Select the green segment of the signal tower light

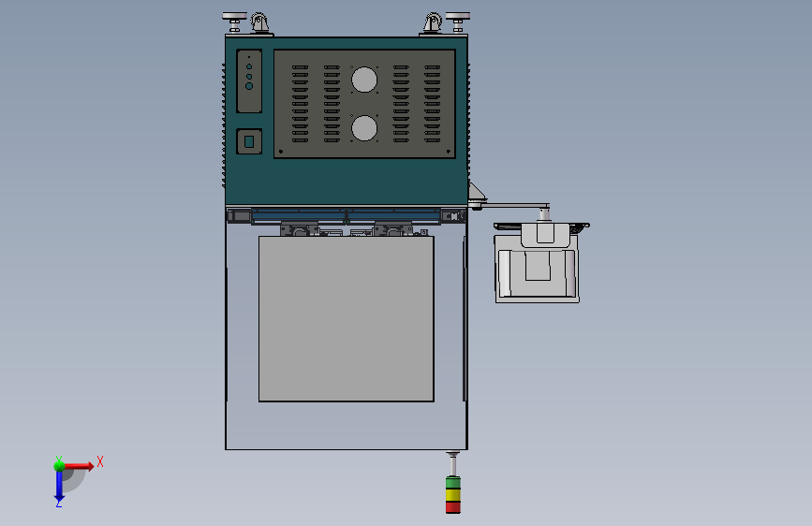[453, 483]
